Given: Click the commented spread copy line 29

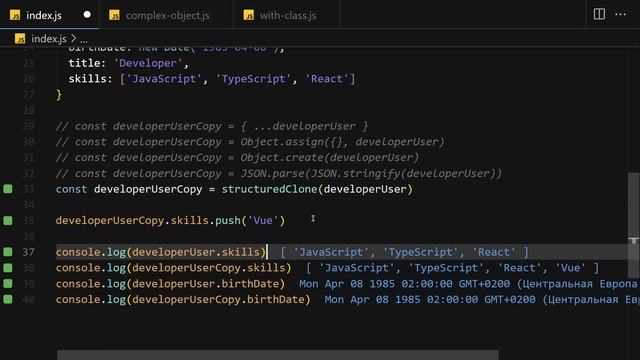Looking at the screenshot, I should [x=212, y=126].
